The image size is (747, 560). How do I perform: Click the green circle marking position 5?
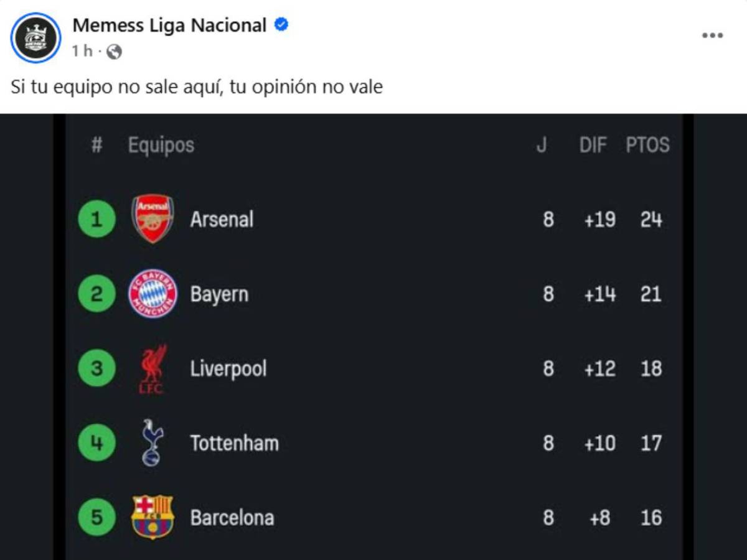pos(96,516)
